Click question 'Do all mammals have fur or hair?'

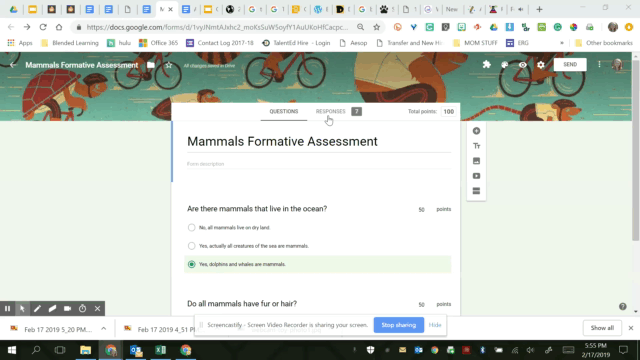click(x=242, y=304)
